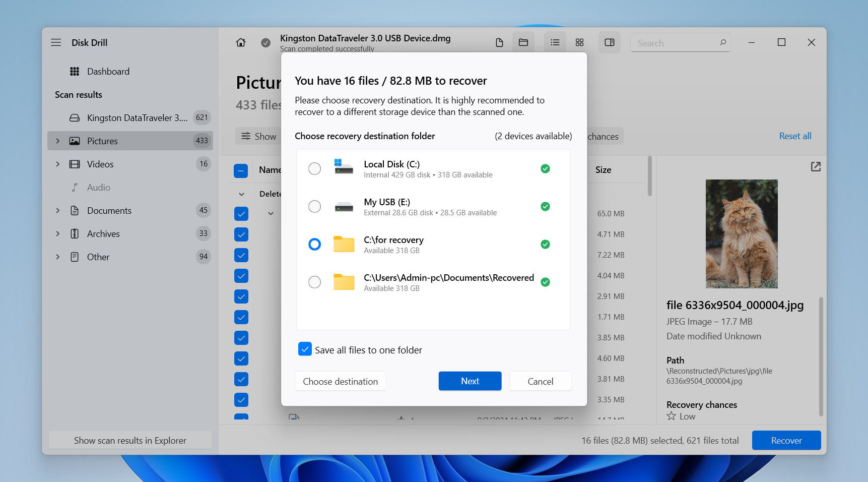The width and height of the screenshot is (868, 482).
Task: Open the Archives category
Action: [x=130, y=234]
